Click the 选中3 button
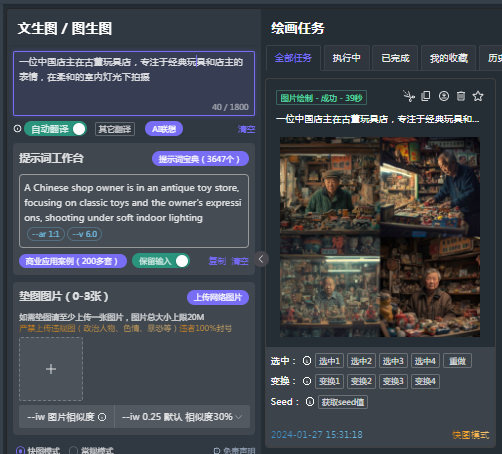Screen dimensions: 502x454 click(x=393, y=361)
